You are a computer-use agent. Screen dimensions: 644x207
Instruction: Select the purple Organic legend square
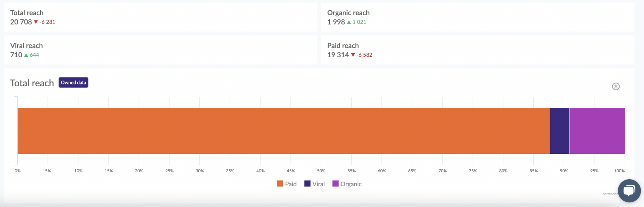[x=336, y=184]
